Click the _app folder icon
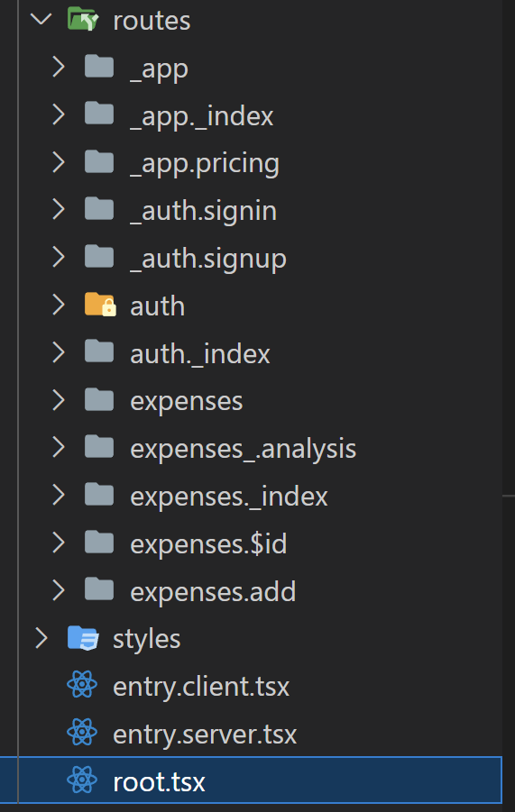The height and width of the screenshot is (812, 515). pyautogui.click(x=99, y=67)
